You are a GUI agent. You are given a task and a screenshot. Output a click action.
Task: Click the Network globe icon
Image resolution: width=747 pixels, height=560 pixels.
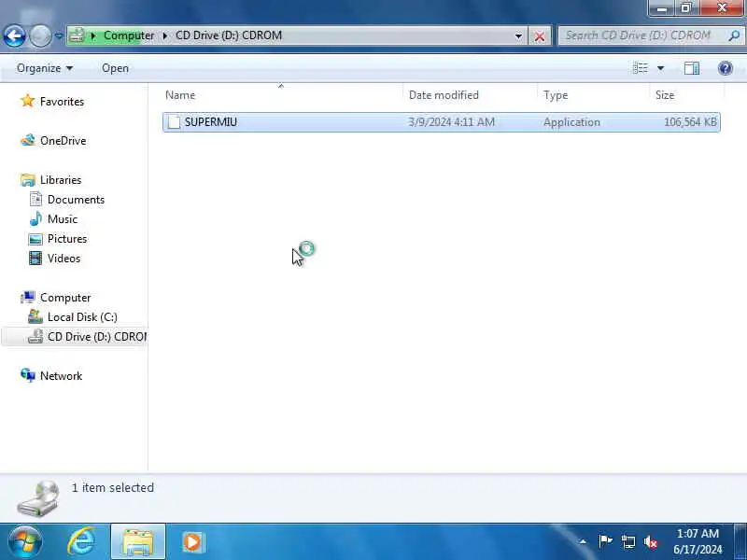pyautogui.click(x=28, y=375)
